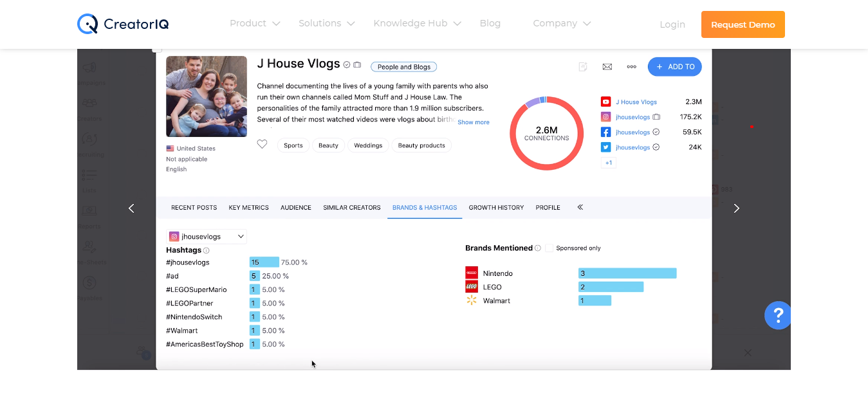Click the heart favorite icon
The height and width of the screenshot is (402, 868).
[262, 145]
